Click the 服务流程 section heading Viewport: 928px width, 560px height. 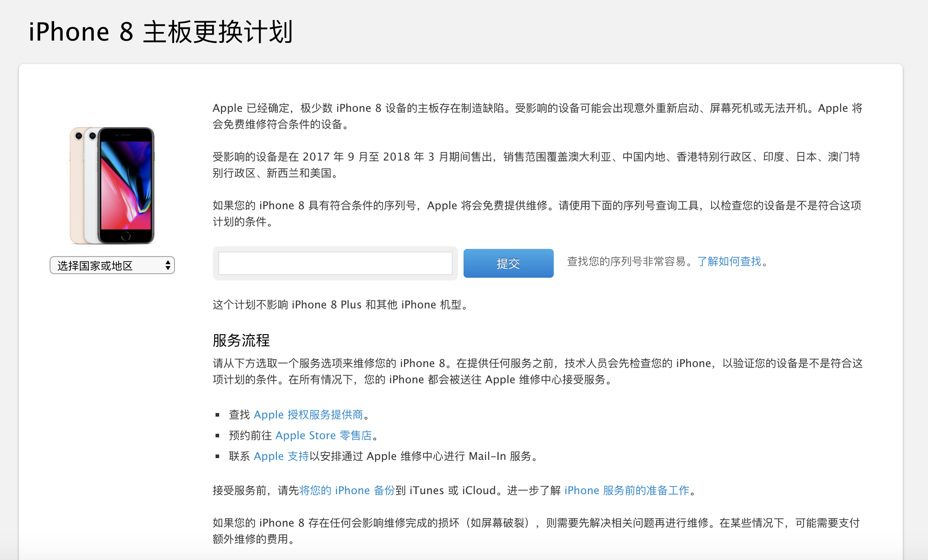click(241, 340)
